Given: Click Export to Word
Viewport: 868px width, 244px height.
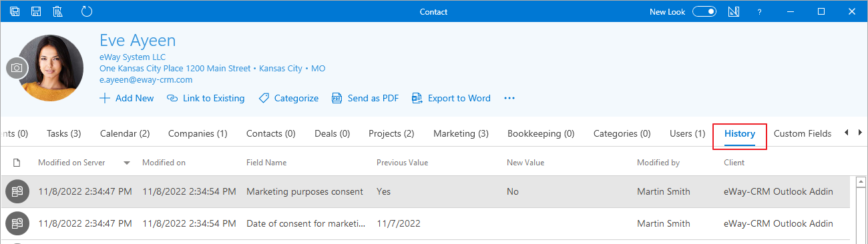Looking at the screenshot, I should pos(451,98).
